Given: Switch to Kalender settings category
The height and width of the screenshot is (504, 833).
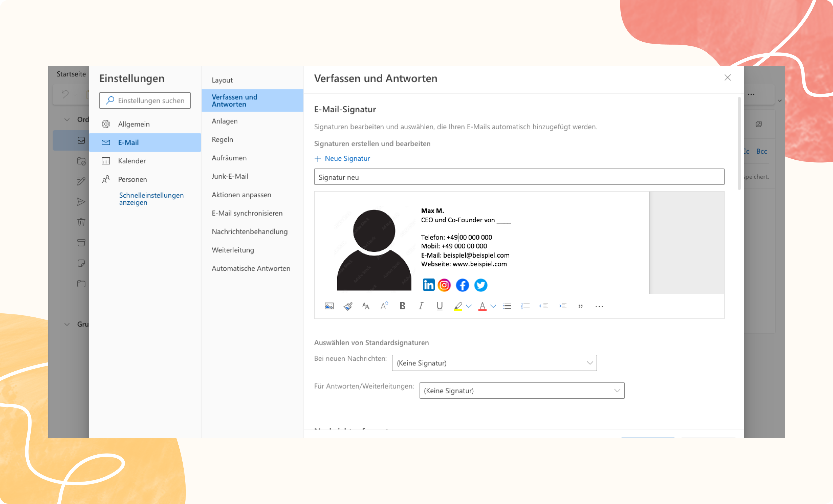Looking at the screenshot, I should (132, 161).
